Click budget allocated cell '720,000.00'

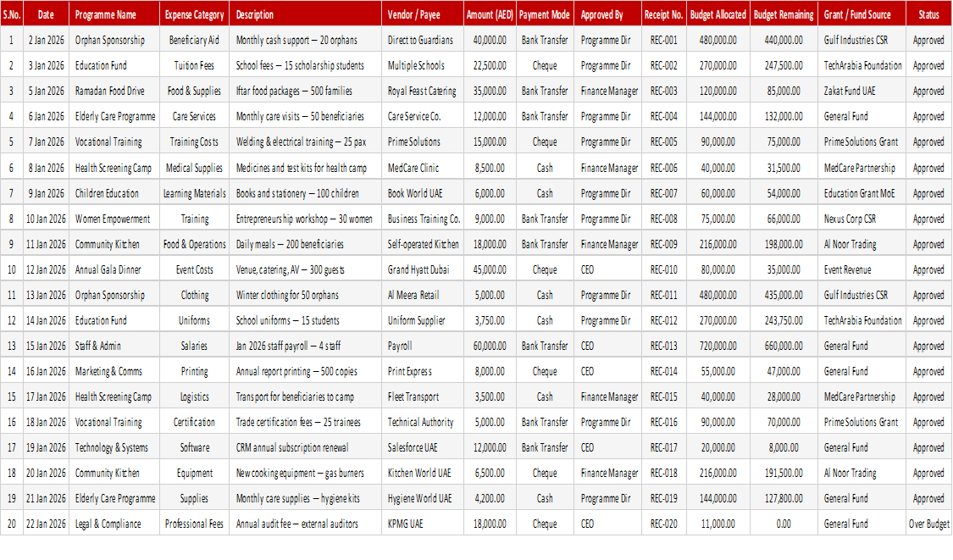point(718,346)
